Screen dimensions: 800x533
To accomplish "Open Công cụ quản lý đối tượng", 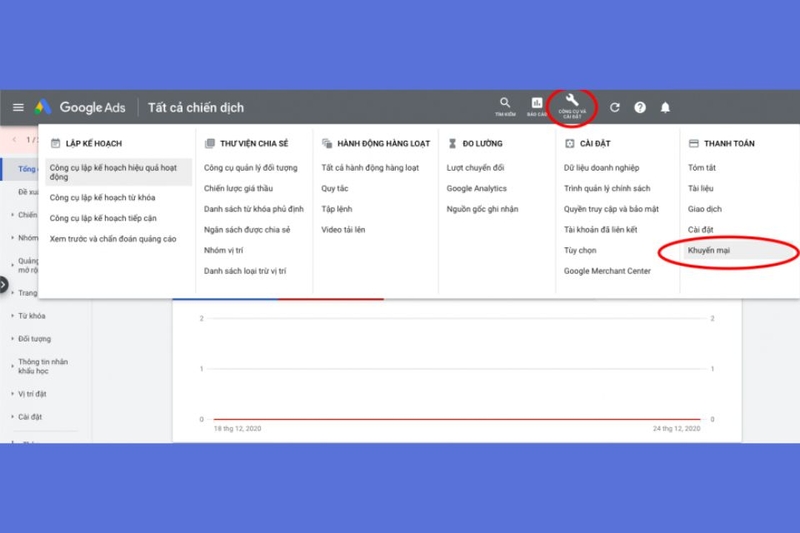I will [x=251, y=168].
